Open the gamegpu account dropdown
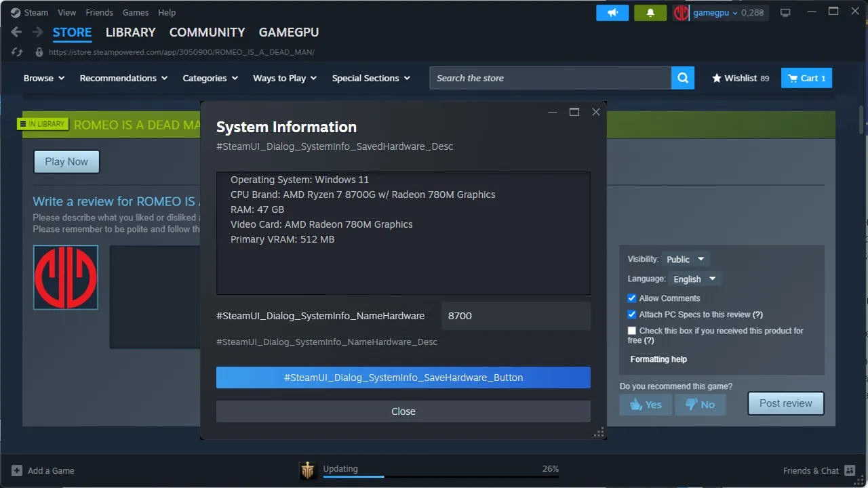 point(715,13)
